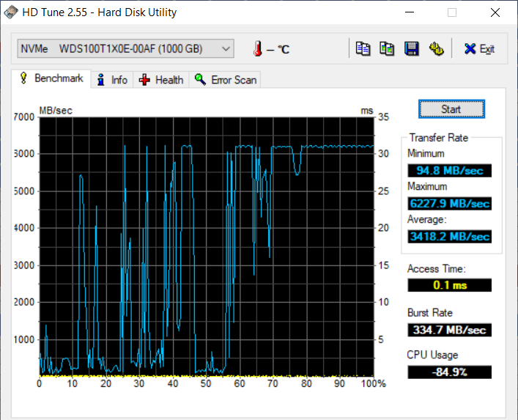Close the HD Tune window
Screen dimensions: 518x420
click(x=495, y=12)
